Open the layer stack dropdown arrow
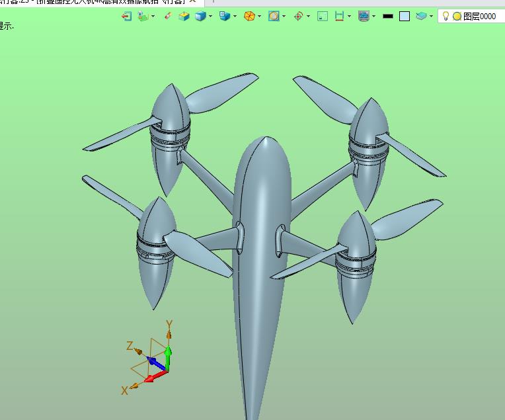This screenshot has height=420, width=505. click(431, 16)
